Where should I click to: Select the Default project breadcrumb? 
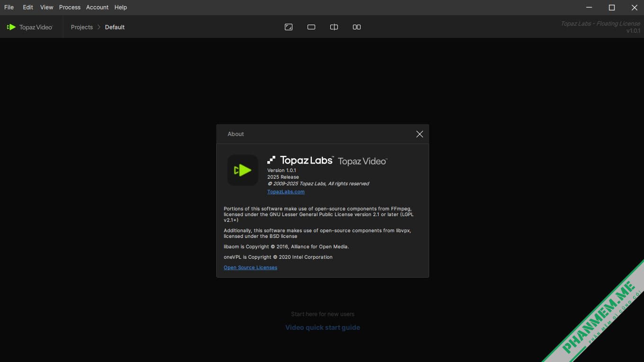point(115,27)
